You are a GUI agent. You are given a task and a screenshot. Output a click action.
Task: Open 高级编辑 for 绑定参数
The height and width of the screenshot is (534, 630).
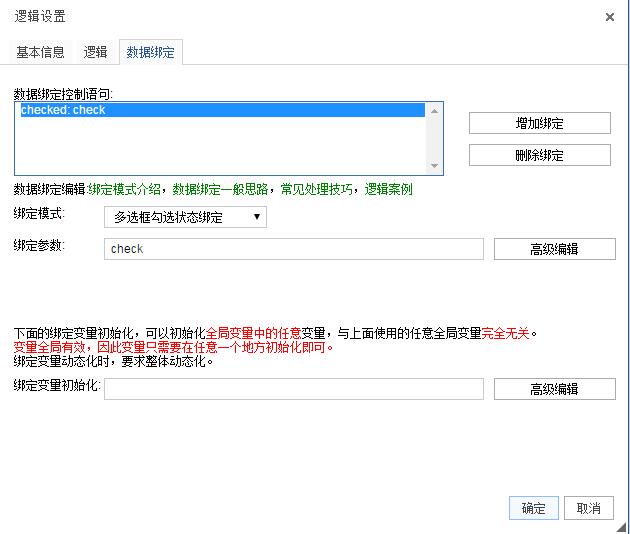[554, 249]
